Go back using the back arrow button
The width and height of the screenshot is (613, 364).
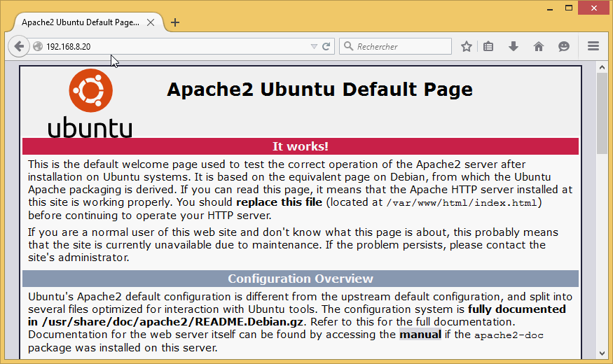pos(19,47)
